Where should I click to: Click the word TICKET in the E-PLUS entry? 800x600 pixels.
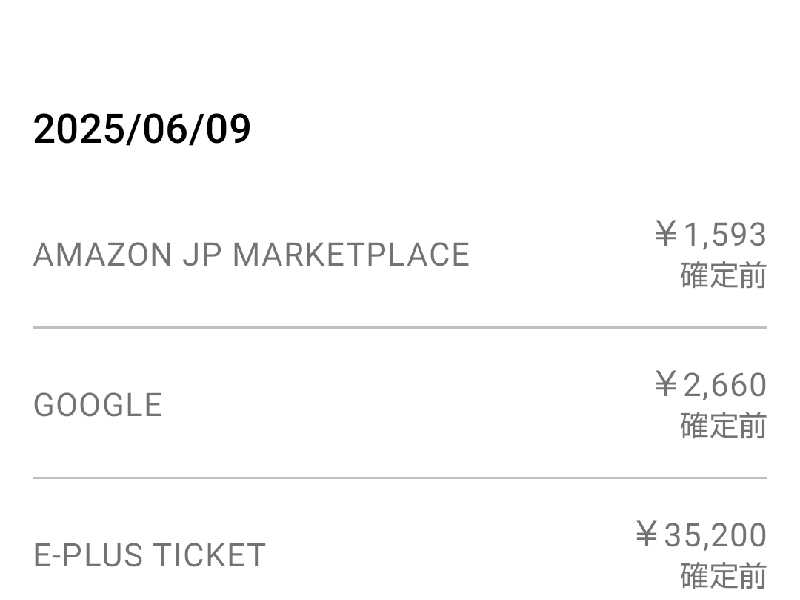pyautogui.click(x=210, y=555)
